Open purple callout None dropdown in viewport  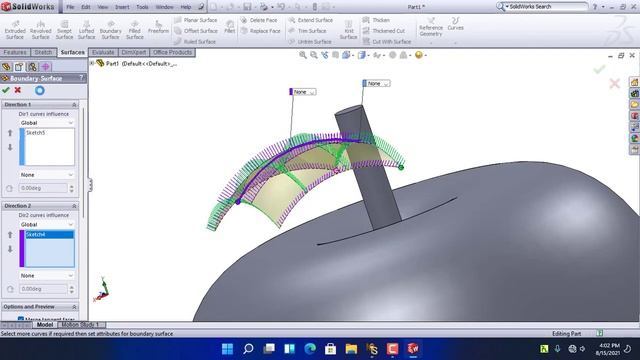click(x=302, y=92)
